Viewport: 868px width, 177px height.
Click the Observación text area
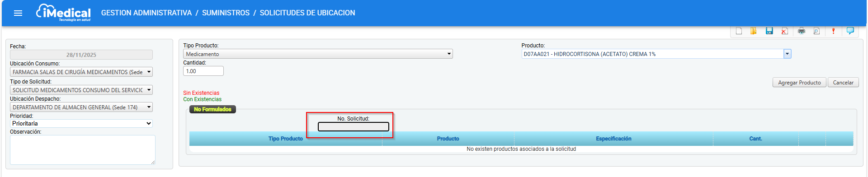[83, 150]
